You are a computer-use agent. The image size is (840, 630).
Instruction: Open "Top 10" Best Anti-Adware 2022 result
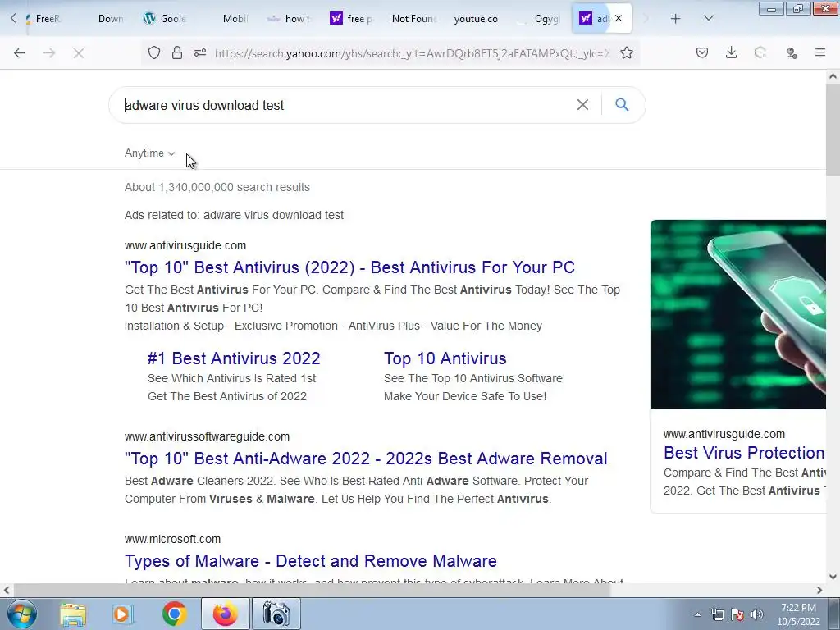pos(366,459)
